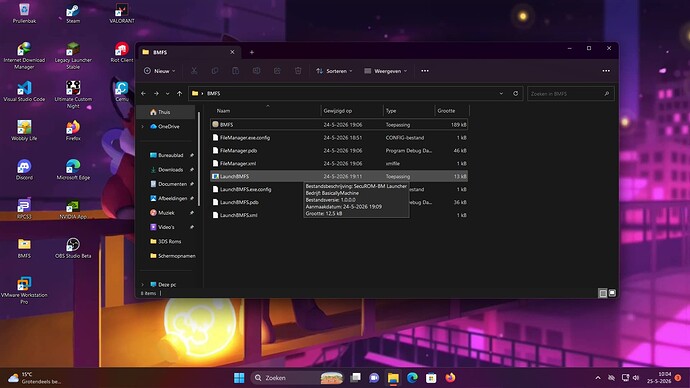The image size is (690, 388).
Task: Select FileManager.exe.config file
Action: (339, 138)
